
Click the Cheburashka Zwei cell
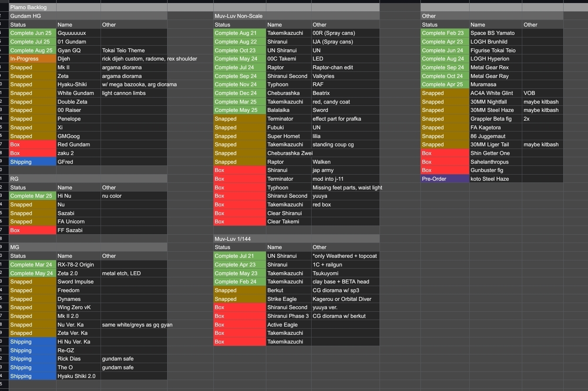point(289,153)
